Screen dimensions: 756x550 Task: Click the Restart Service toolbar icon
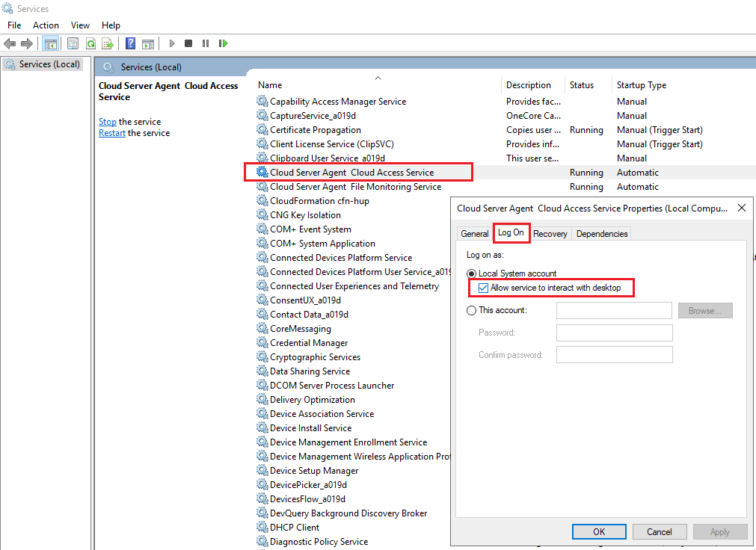[223, 44]
